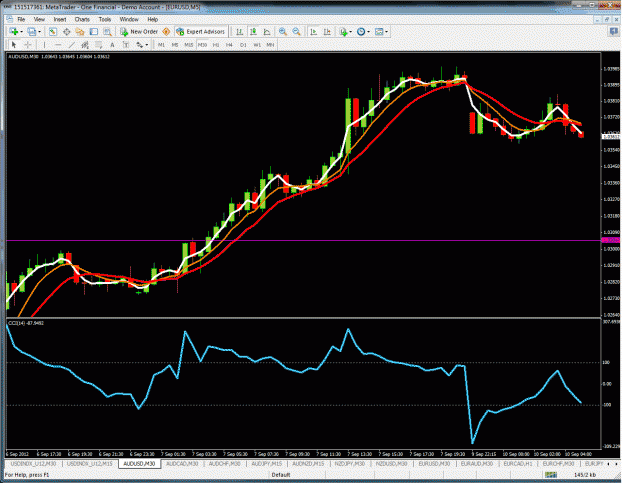Launch MetaEditor with the diamond icon
Viewport: 625px width, 483px height.
pos(167,31)
